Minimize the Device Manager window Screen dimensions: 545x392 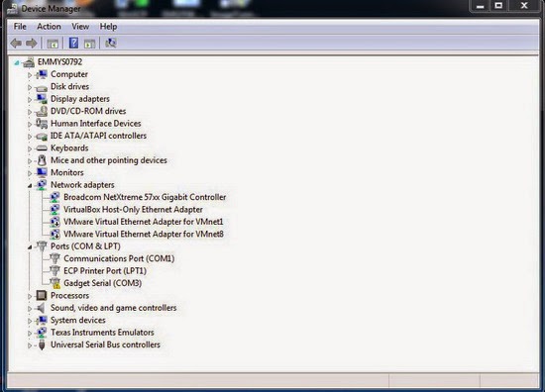[481, 6]
